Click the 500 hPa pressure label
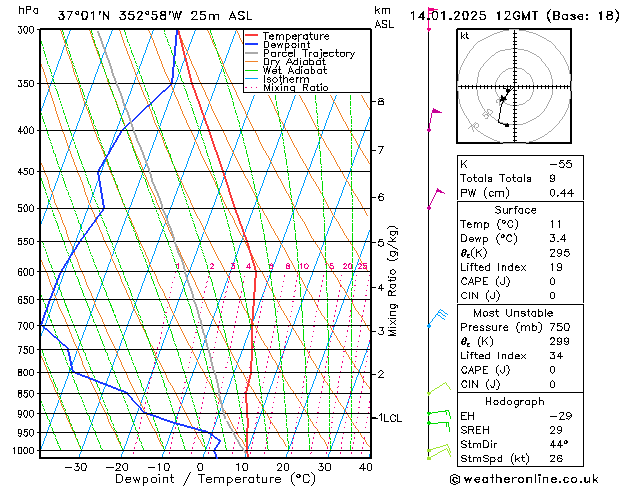This screenshot has height=486, width=629. point(28,209)
